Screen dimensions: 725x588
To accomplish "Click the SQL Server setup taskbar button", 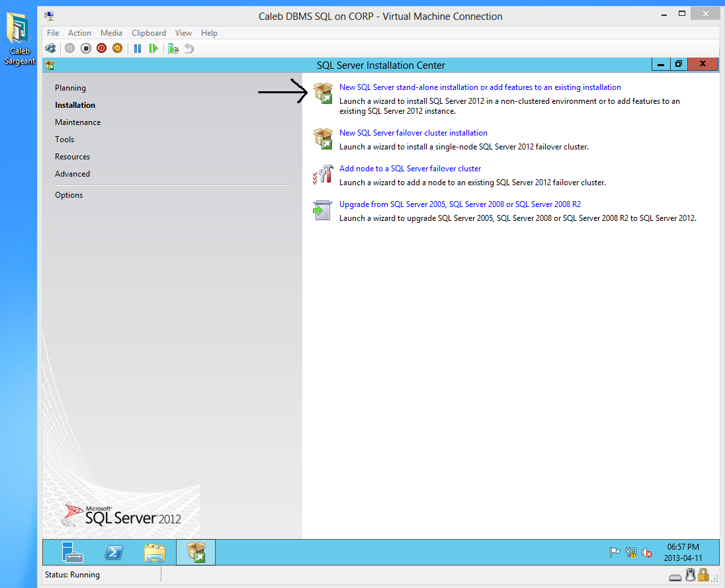I will (196, 552).
